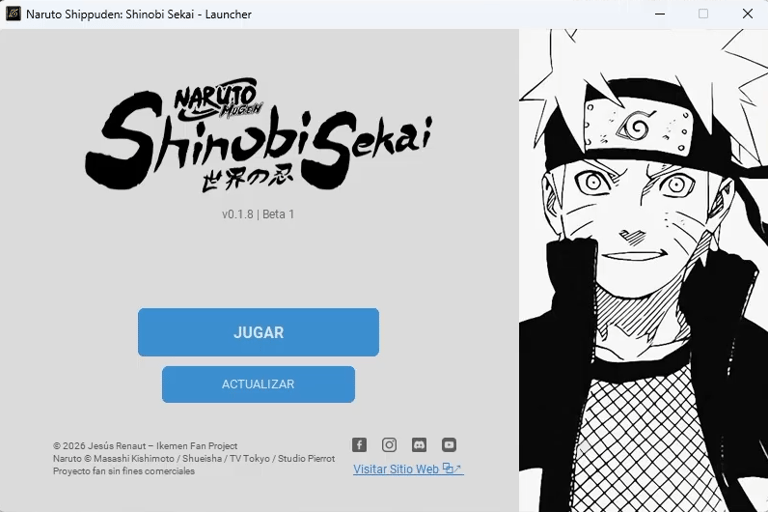Click the Naruto Shippuden launcher window title
The width and height of the screenshot is (768, 512).
[139, 14]
